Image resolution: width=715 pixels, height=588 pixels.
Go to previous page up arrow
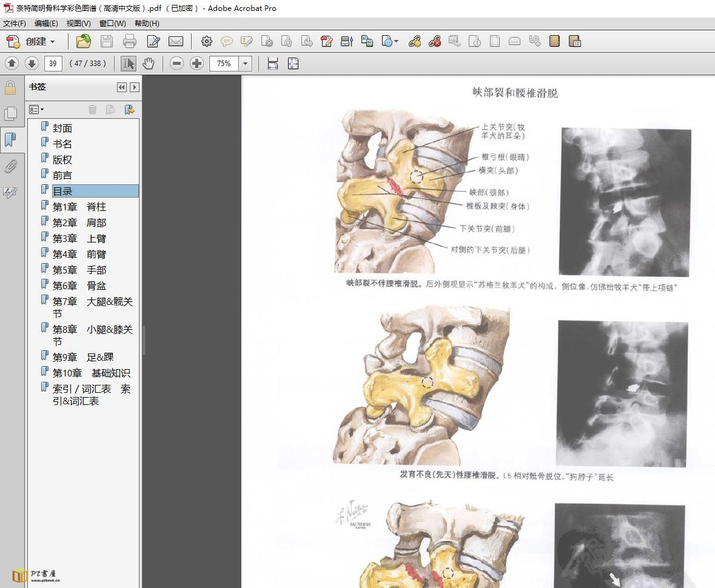click(x=12, y=64)
